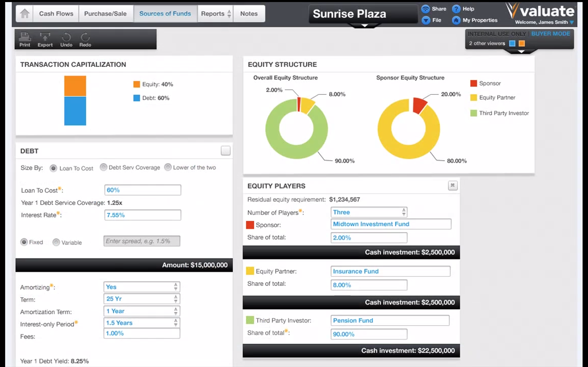
Task: Select Sources of Funds tab
Action: 165,14
